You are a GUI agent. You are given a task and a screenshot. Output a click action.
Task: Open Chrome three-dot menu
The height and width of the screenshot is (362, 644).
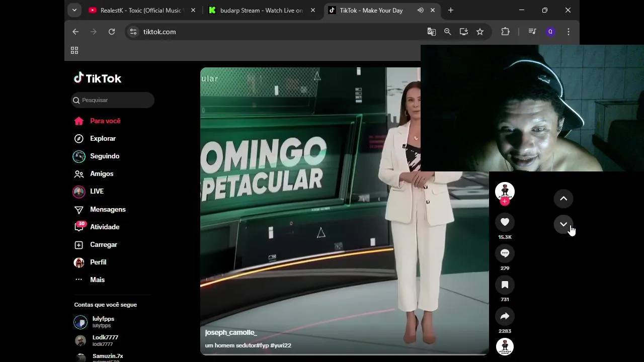(569, 32)
